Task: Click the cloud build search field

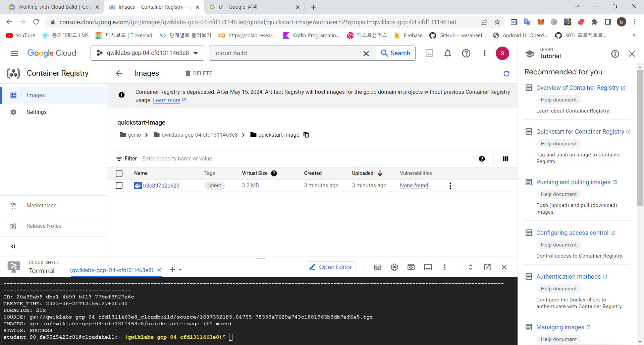Action: [x=287, y=53]
